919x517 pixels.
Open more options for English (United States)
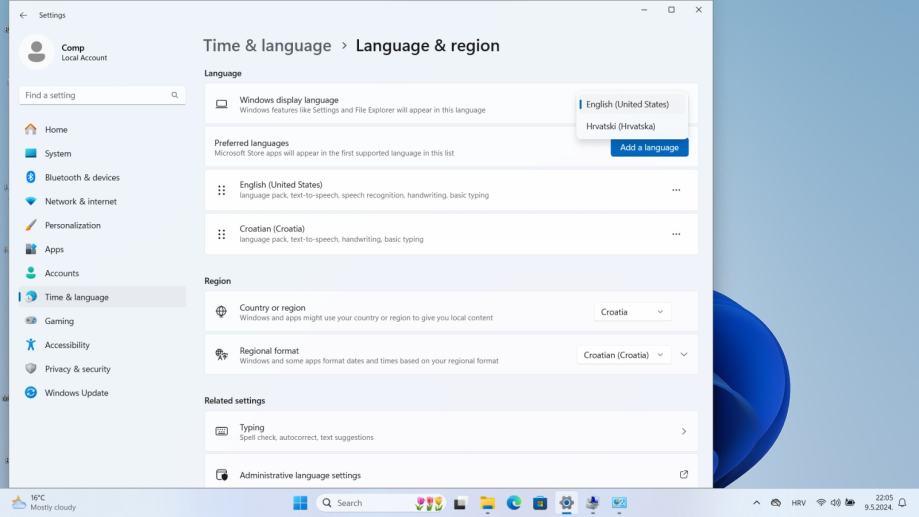tap(676, 191)
